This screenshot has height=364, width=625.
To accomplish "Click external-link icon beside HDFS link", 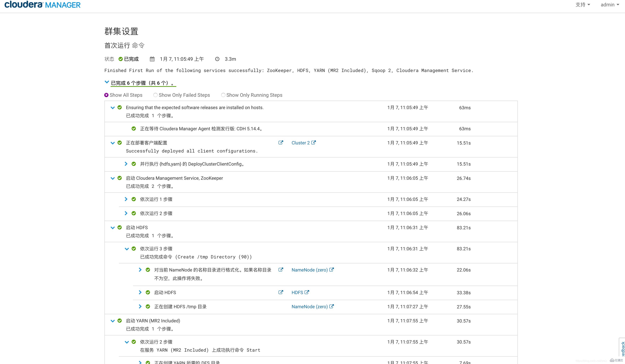I will [307, 292].
